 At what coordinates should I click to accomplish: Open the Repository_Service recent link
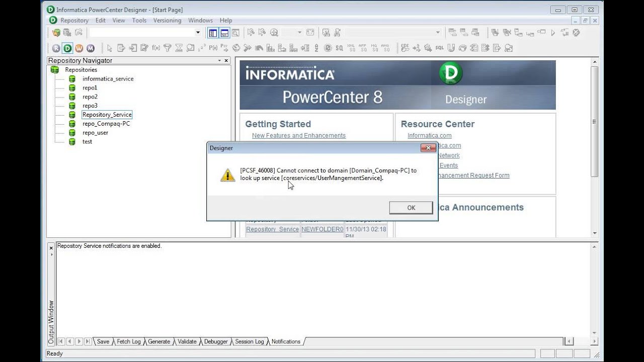point(272,229)
